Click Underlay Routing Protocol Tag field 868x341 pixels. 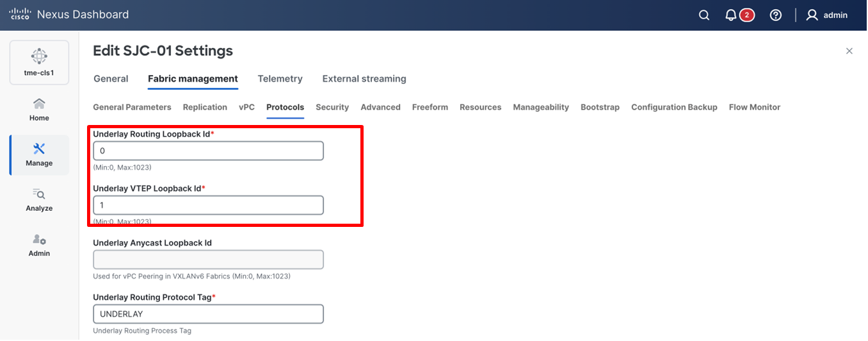pos(208,314)
